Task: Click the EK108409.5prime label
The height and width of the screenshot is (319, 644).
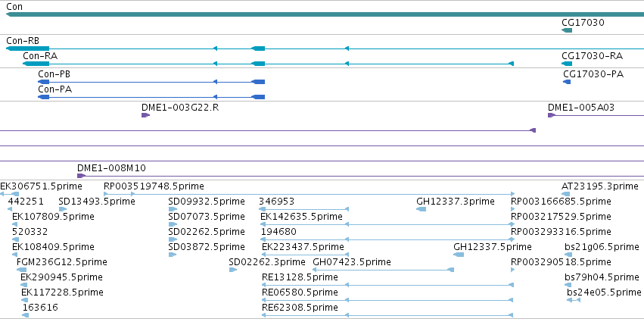Action: 53,247
